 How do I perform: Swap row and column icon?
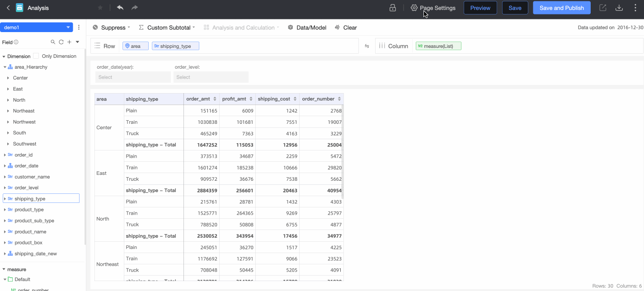pos(367,46)
